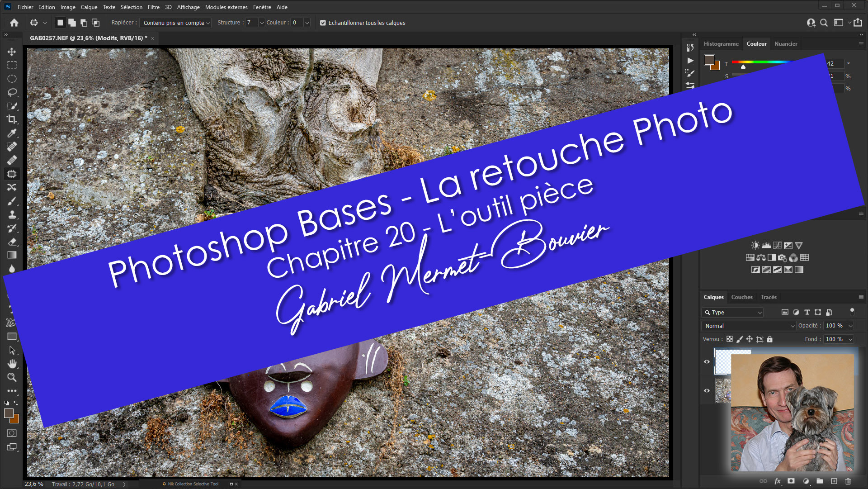Click the foreground color swatch in toolbar
868x489 pixels.
coord(9,413)
